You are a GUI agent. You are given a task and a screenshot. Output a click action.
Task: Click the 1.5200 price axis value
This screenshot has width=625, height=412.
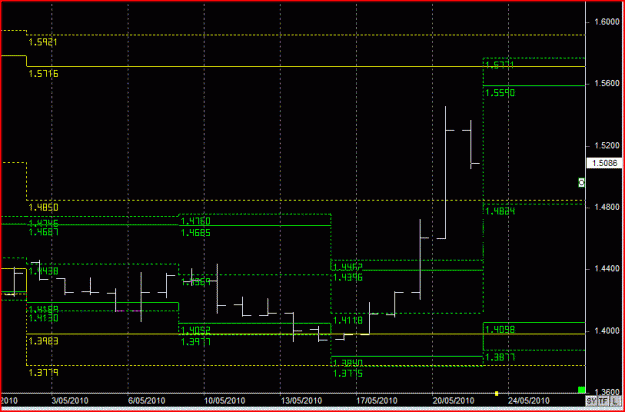coord(605,145)
